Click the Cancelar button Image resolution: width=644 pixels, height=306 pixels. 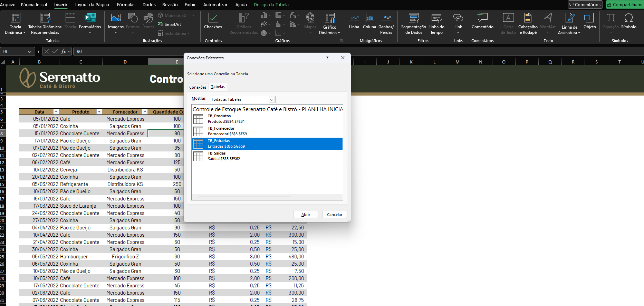335,215
